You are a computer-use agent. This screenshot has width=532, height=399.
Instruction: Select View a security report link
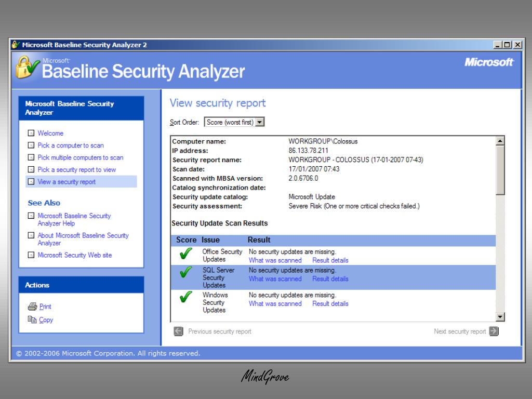coord(66,182)
